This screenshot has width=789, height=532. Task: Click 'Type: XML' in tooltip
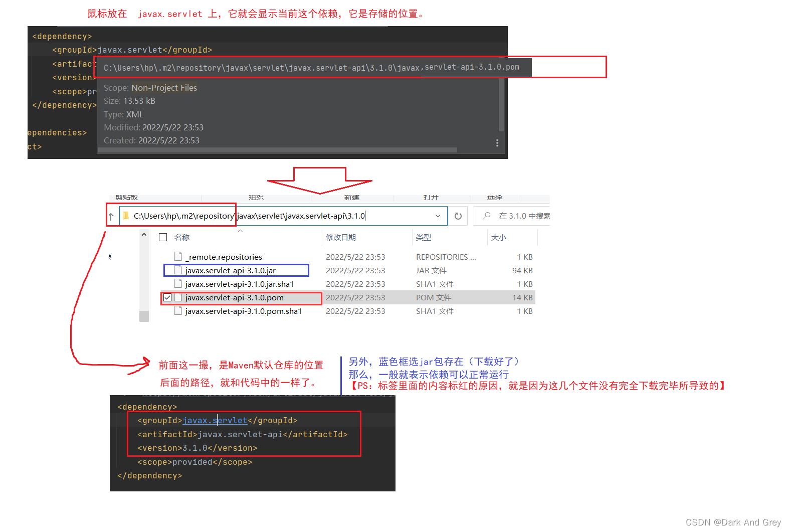pyautogui.click(x=123, y=114)
